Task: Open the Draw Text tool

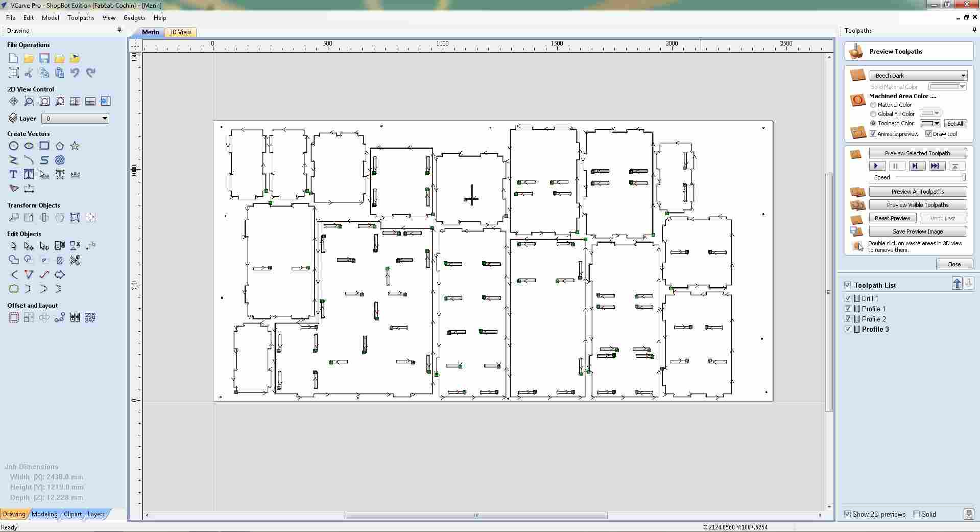Action: coord(13,174)
